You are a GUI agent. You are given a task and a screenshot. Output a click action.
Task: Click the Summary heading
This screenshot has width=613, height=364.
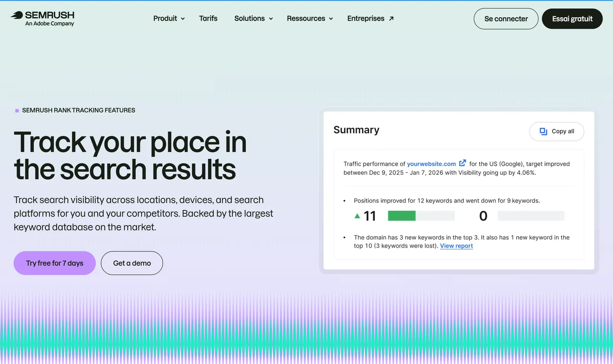coord(356,130)
